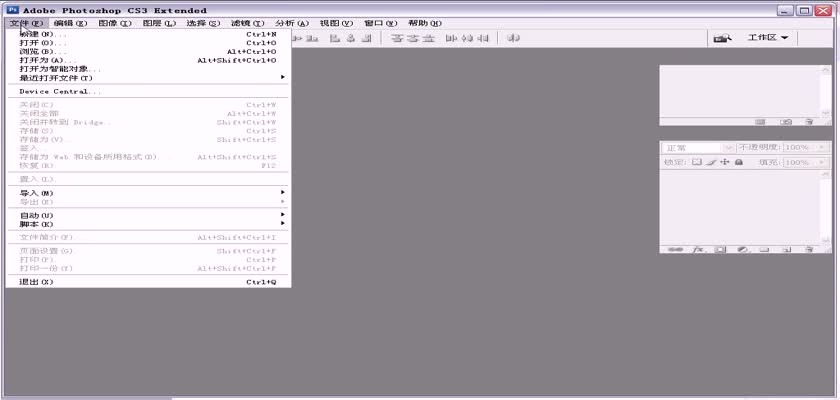The width and height of the screenshot is (840, 400).
Task: Open the 视图(V) menu
Action: (336, 23)
